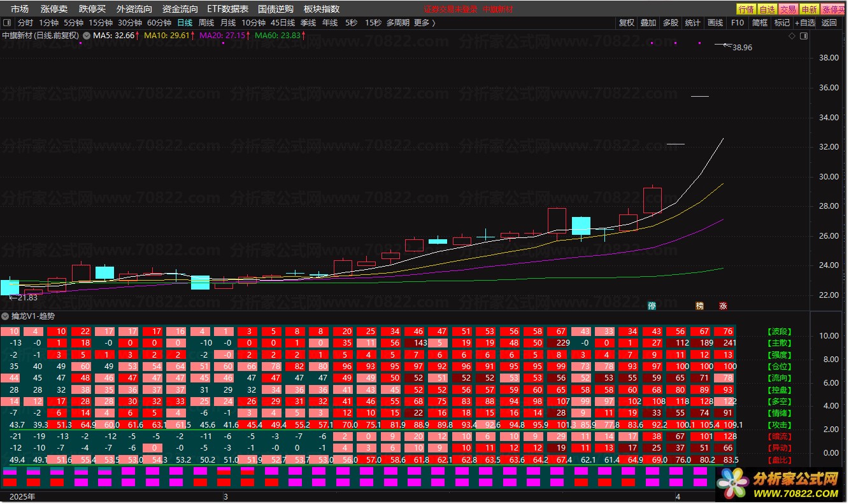Open the 资金流向 menu
The width and height of the screenshot is (849, 504).
click(x=180, y=9)
